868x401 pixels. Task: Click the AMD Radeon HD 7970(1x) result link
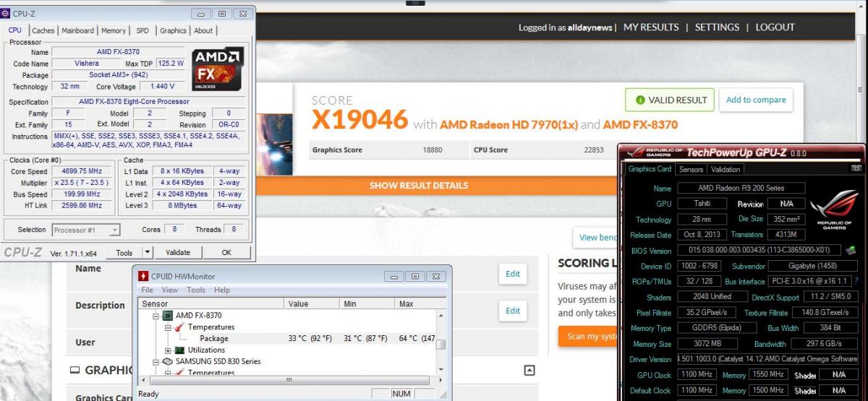pyautogui.click(x=509, y=124)
